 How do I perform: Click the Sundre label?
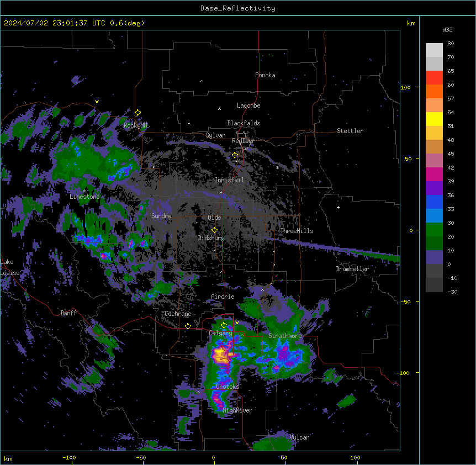[x=161, y=216]
